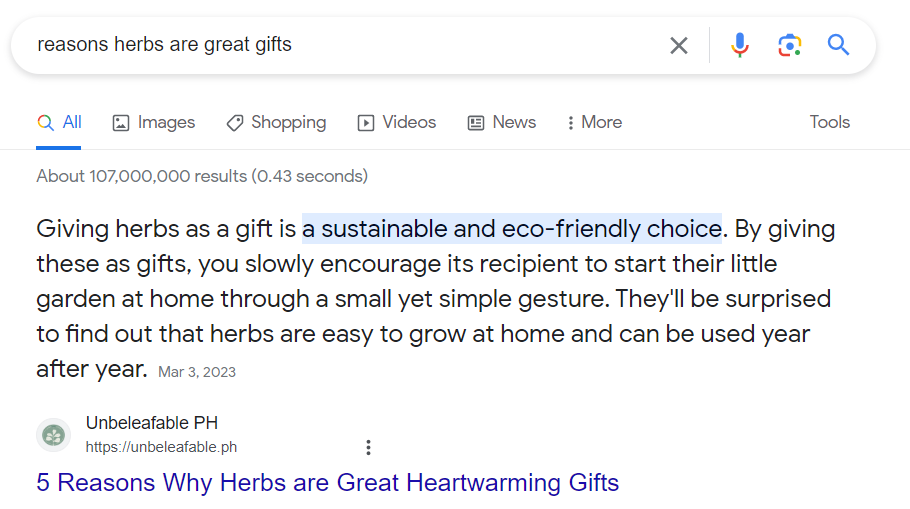This screenshot has height=509, width=910.
Task: Click the https://unbeleafable.ph URL
Action: coord(161,447)
